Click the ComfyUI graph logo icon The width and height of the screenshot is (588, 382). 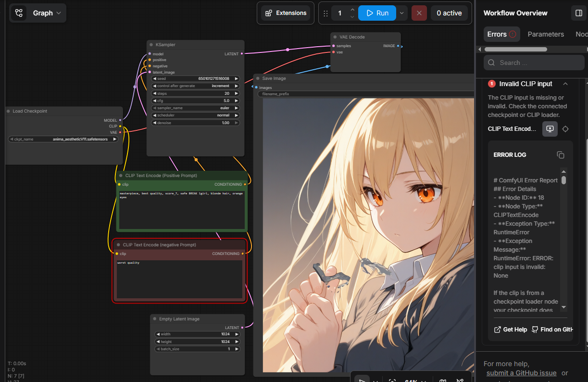(x=19, y=13)
